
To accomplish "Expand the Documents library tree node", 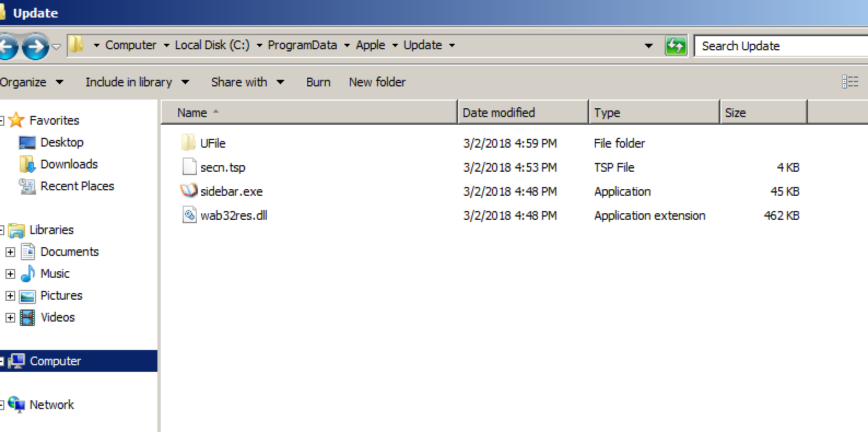I will 10,252.
